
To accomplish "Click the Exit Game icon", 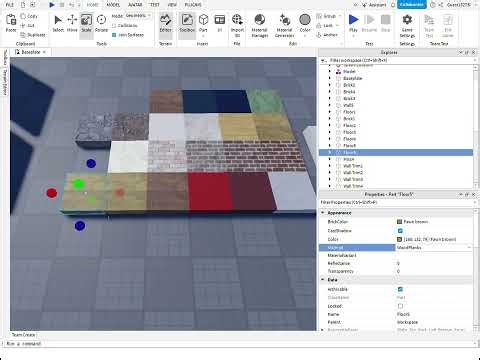I will 448,20.
